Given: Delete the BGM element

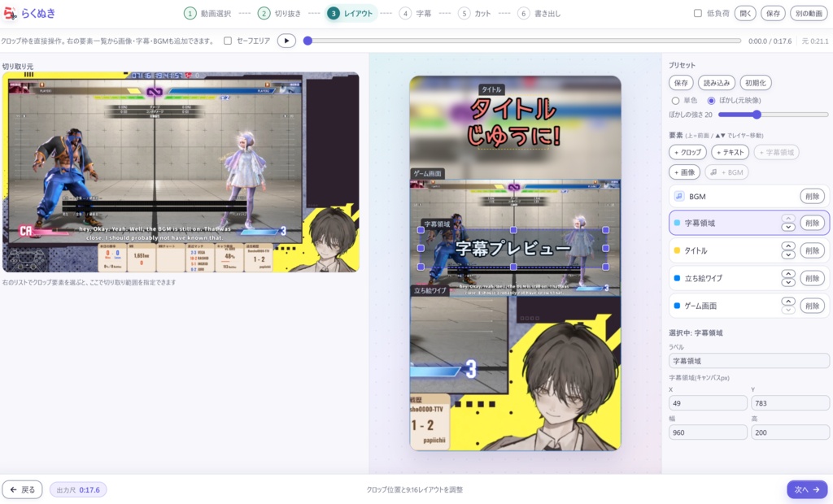Looking at the screenshot, I should (813, 197).
